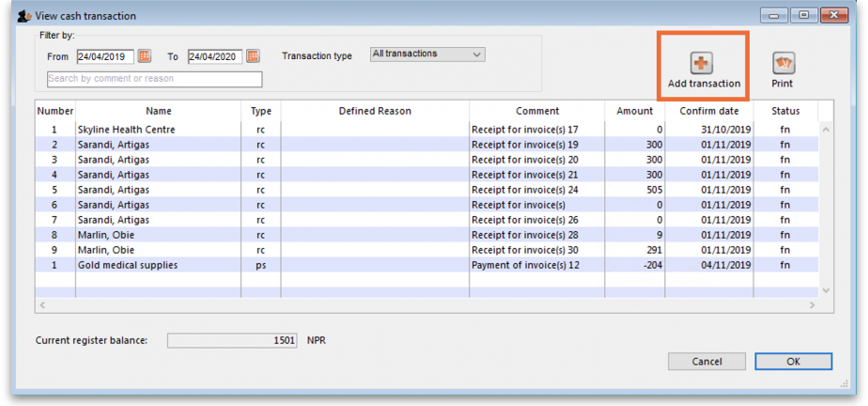Select the Skyline Health Centre row
The width and height of the screenshot is (868, 406).
(426, 130)
